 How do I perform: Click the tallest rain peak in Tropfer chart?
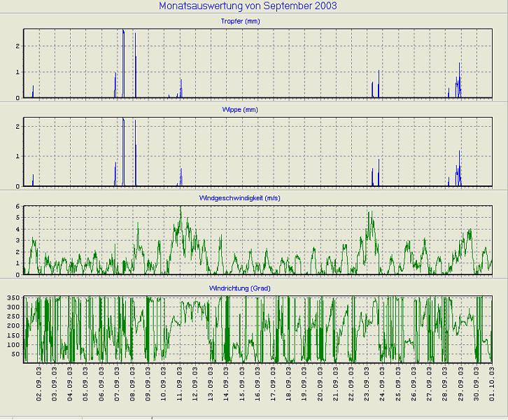123,31
